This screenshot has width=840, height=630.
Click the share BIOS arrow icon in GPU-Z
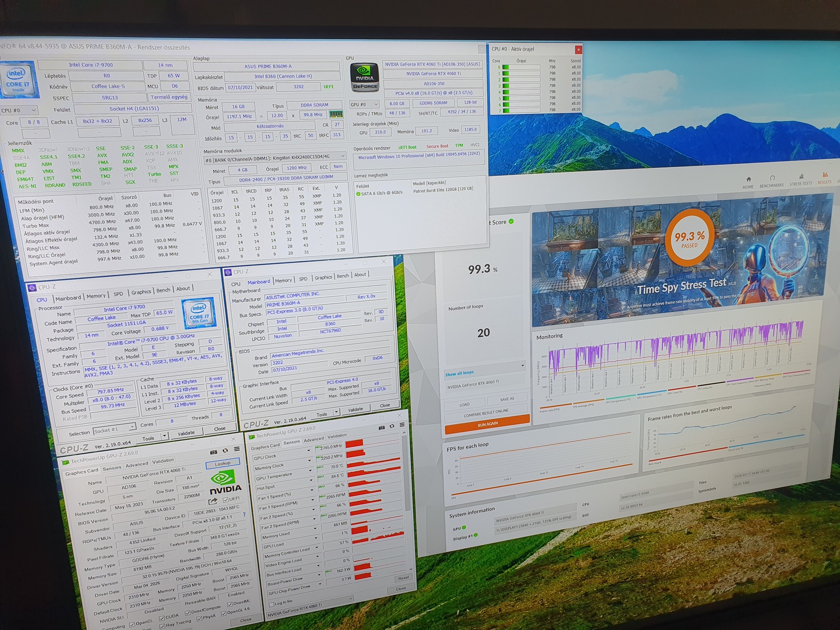click(x=213, y=501)
